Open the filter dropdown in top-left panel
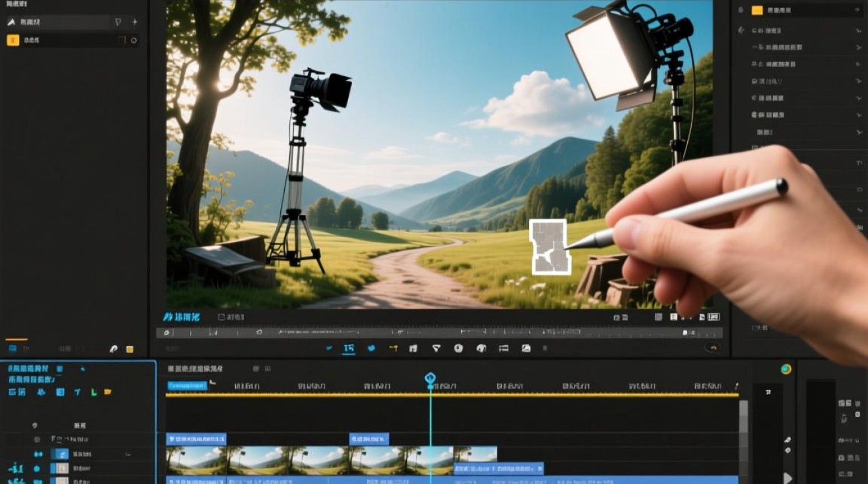The height and width of the screenshot is (484, 868). (118, 22)
